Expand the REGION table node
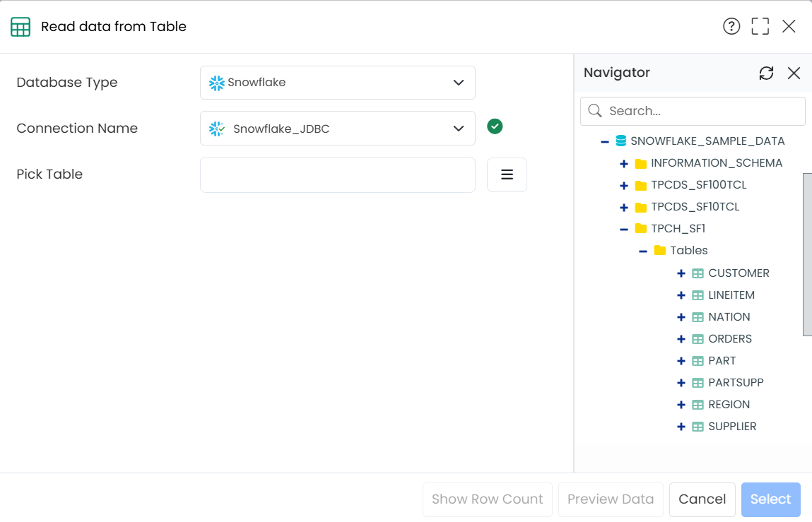The width and height of the screenshot is (812, 522). click(681, 405)
